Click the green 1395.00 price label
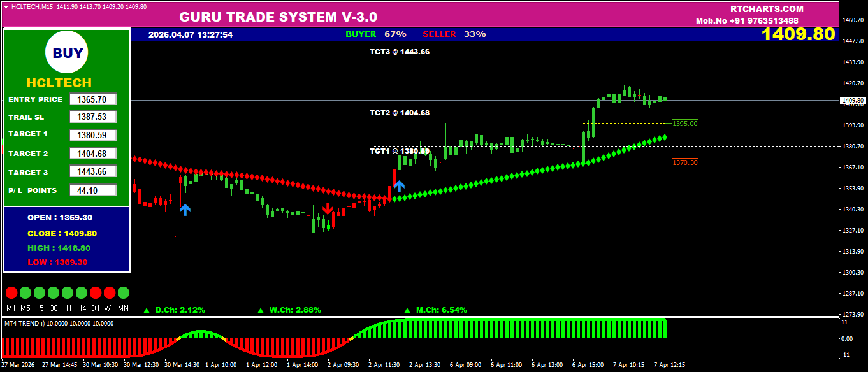The image size is (868, 372). point(685,124)
